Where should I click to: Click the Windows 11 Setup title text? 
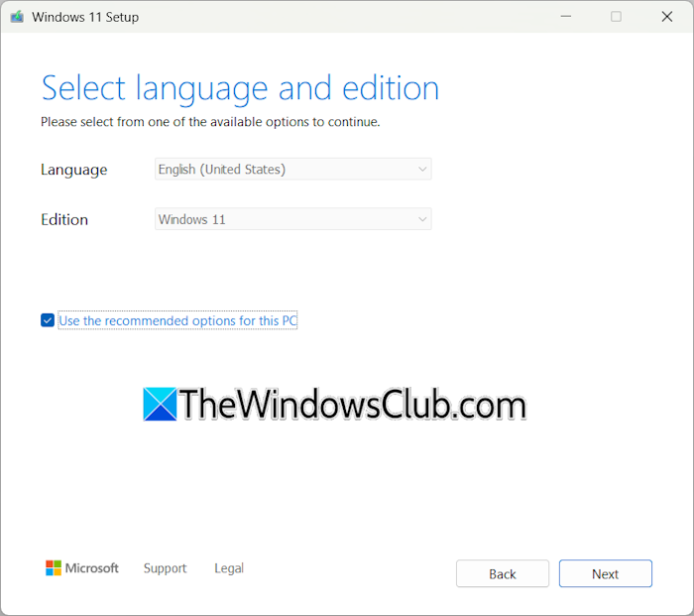(x=85, y=17)
